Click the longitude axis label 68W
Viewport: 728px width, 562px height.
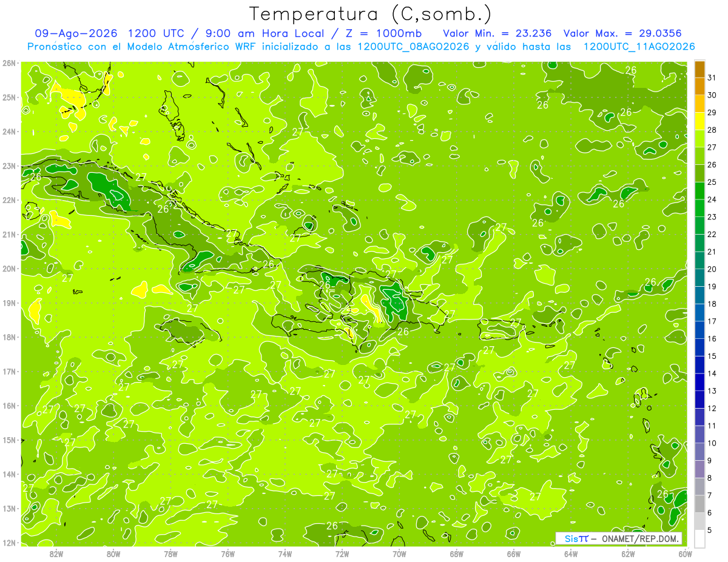[457, 554]
